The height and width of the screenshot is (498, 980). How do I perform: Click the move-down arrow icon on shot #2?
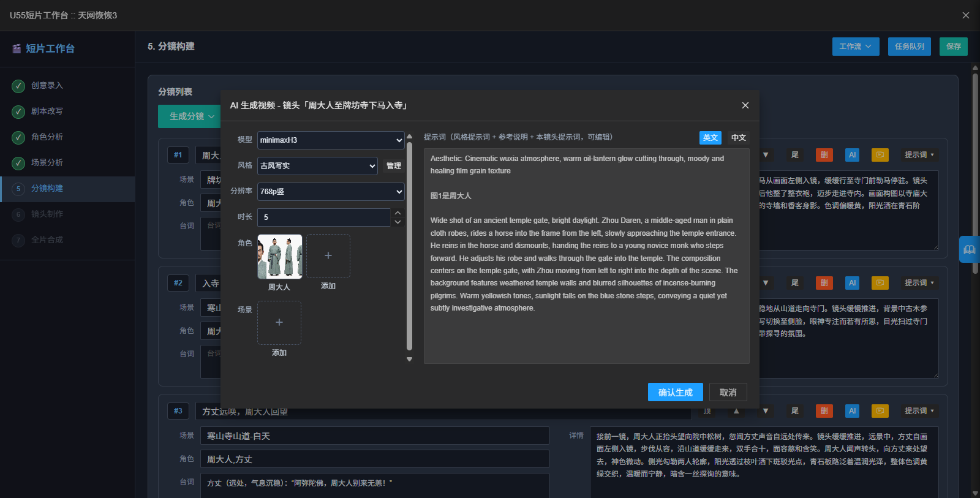(766, 283)
